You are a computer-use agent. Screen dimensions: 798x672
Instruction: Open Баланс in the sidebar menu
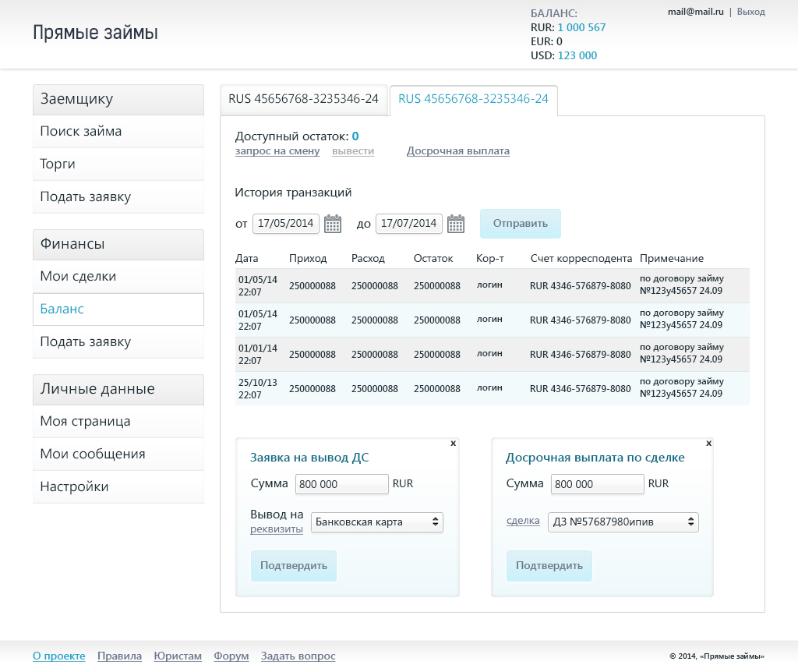pyautogui.click(x=118, y=309)
